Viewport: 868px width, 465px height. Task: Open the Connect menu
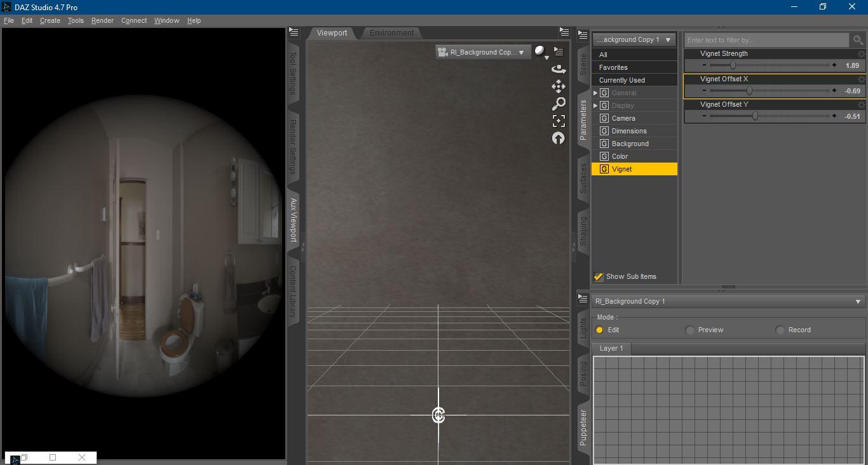134,20
